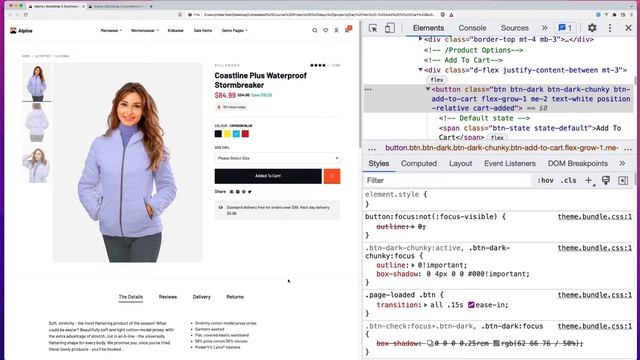The height and width of the screenshot is (360, 640).
Task: Collapse the selected button element node
Action: [428, 89]
